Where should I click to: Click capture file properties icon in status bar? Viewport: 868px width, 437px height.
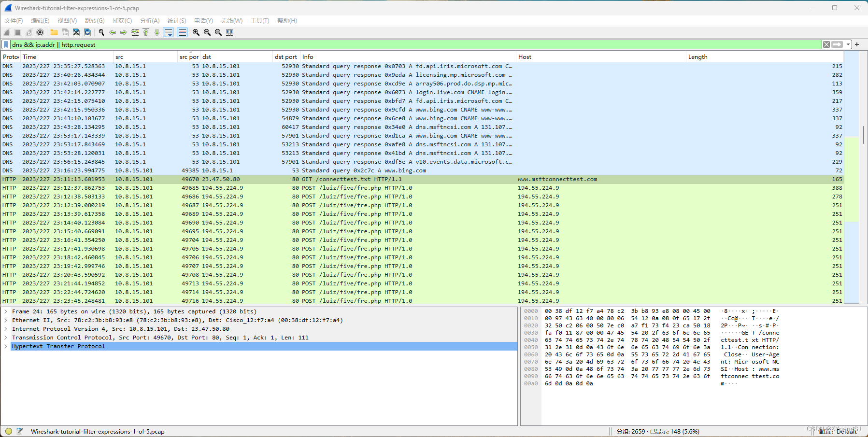(20, 431)
